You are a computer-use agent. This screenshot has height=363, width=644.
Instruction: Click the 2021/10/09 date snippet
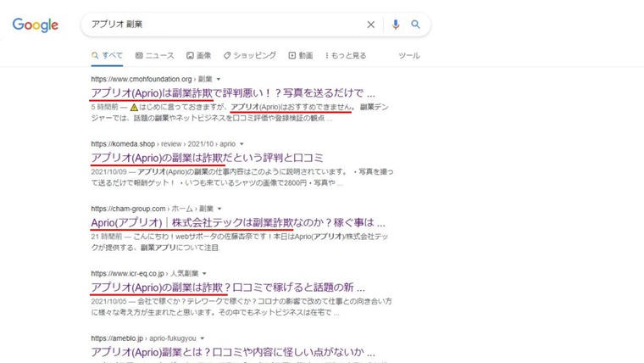click(x=108, y=171)
